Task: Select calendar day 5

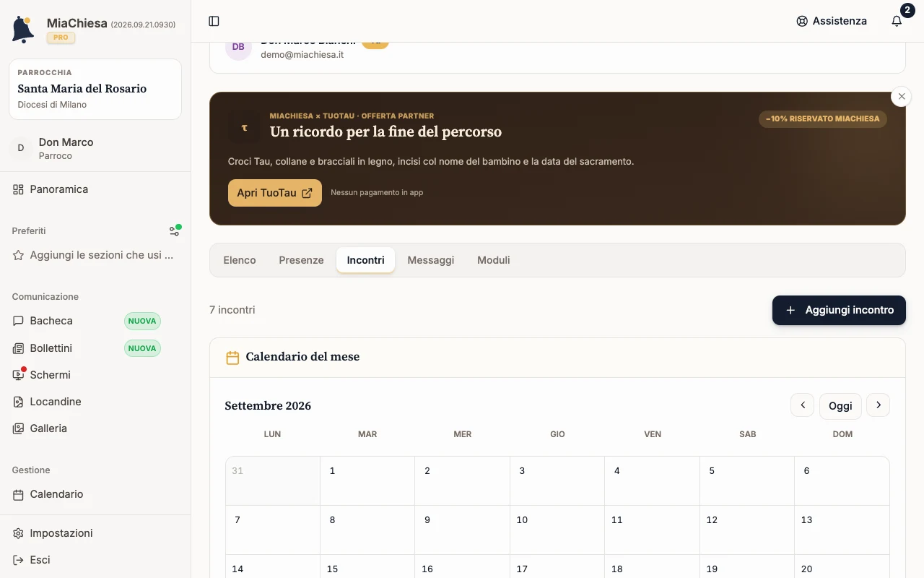Action: pos(747,480)
